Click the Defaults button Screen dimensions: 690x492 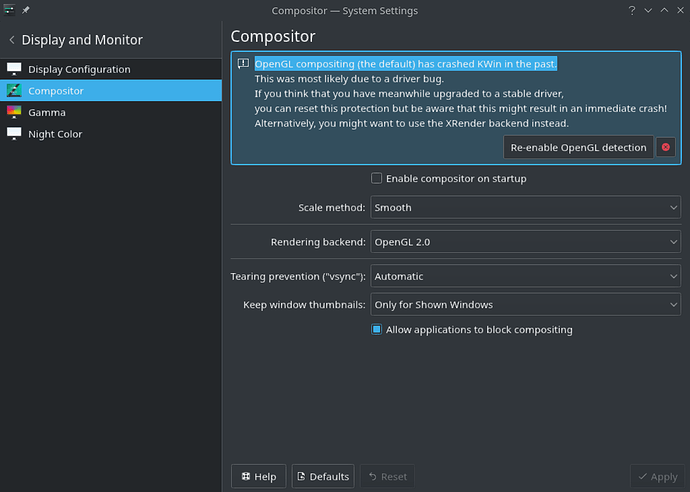click(323, 476)
